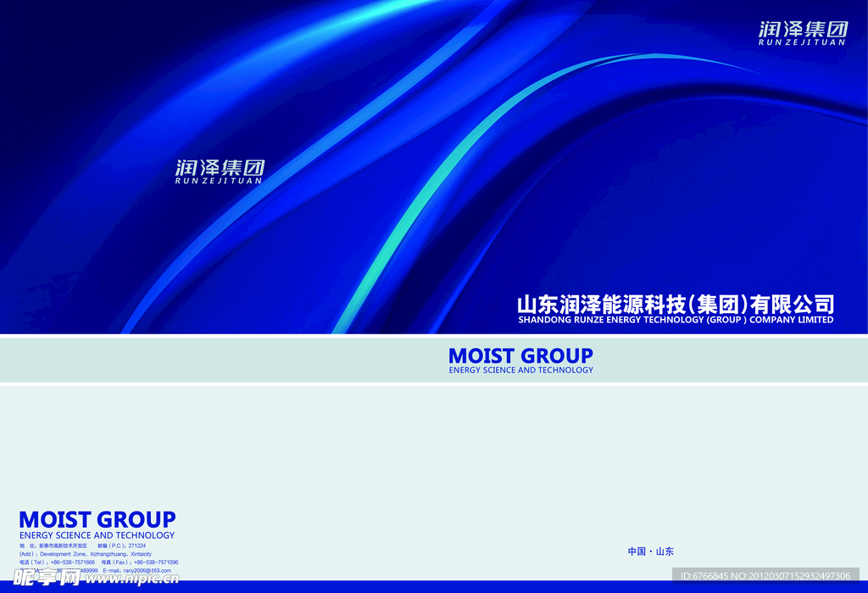This screenshot has width=868, height=593.
Task: Click the Fax number +86-538-7571096
Action: 156,562
